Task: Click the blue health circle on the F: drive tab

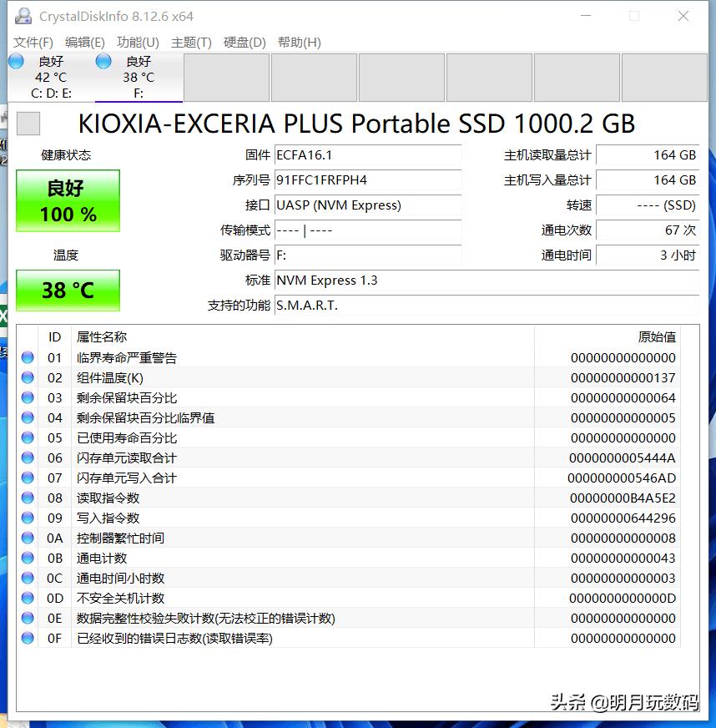Action: click(x=103, y=60)
